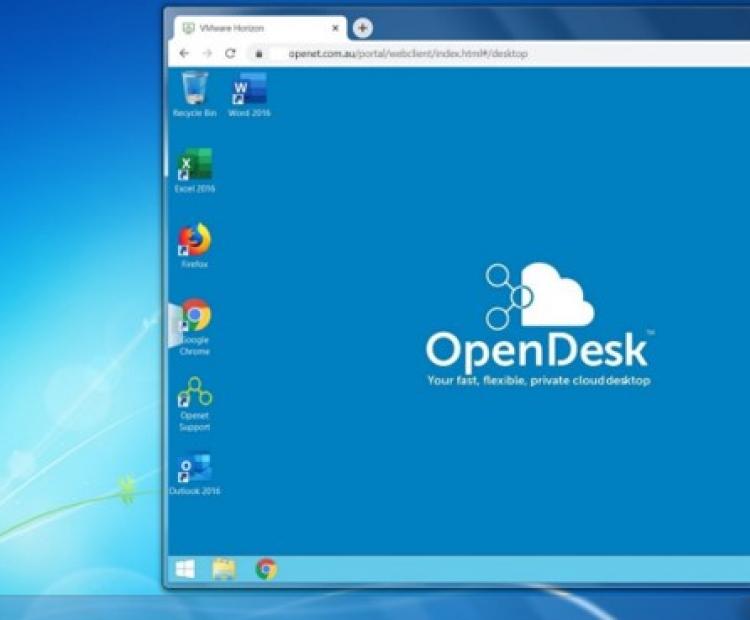Open the Windows Start menu in the remote desktop
The width and height of the screenshot is (750, 620).
point(185,569)
